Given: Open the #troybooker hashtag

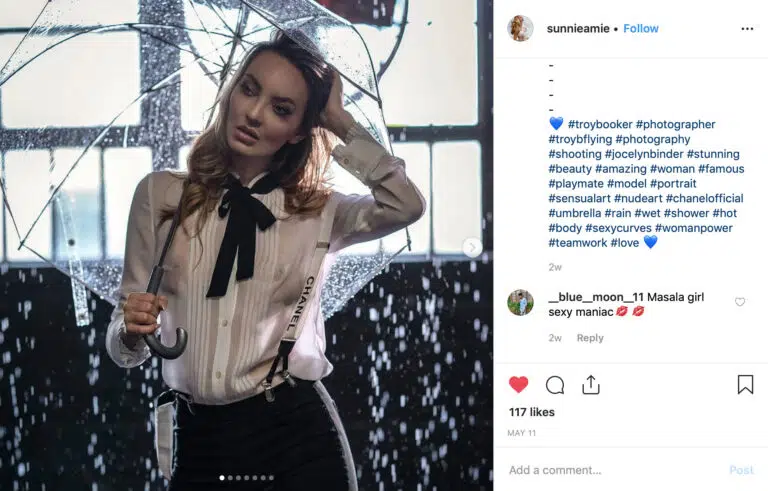Looking at the screenshot, I should [x=600, y=124].
